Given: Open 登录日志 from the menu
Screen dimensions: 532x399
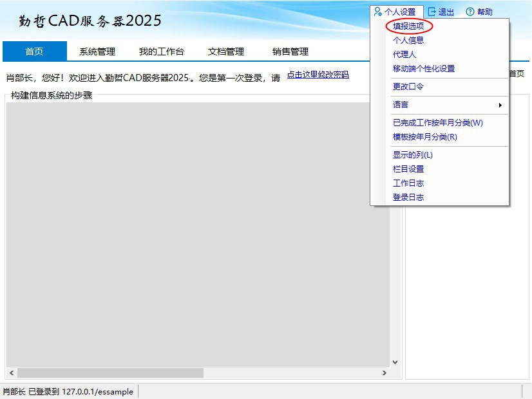Looking at the screenshot, I should [x=408, y=198].
